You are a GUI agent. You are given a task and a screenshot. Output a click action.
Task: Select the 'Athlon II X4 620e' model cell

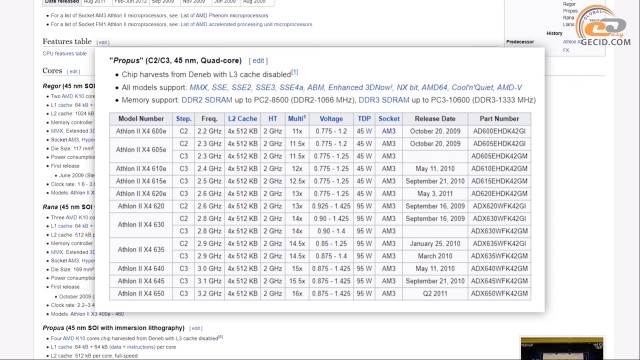[141, 194]
